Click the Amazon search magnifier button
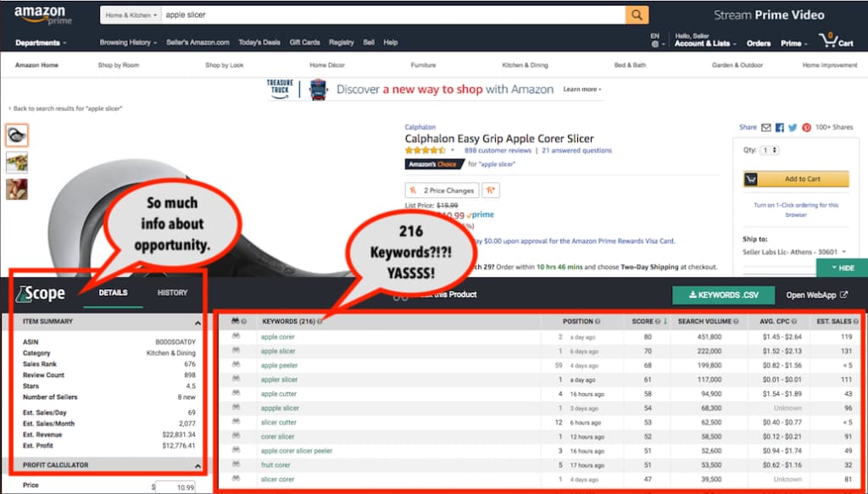The width and height of the screenshot is (868, 494). point(637,15)
